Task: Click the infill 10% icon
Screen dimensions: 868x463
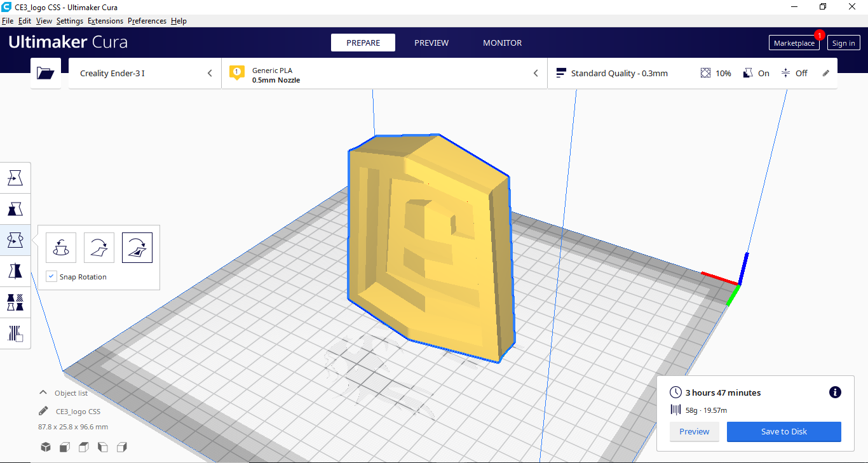Action: [x=705, y=73]
